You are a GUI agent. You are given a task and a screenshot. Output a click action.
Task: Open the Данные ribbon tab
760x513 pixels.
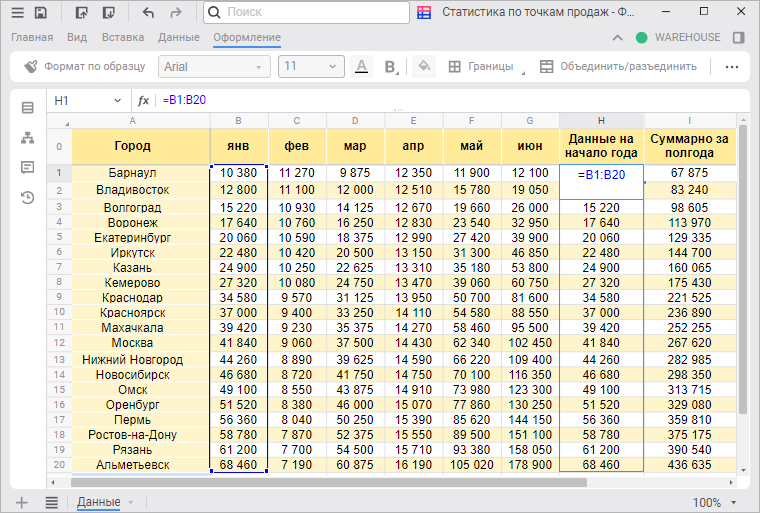[179, 37]
